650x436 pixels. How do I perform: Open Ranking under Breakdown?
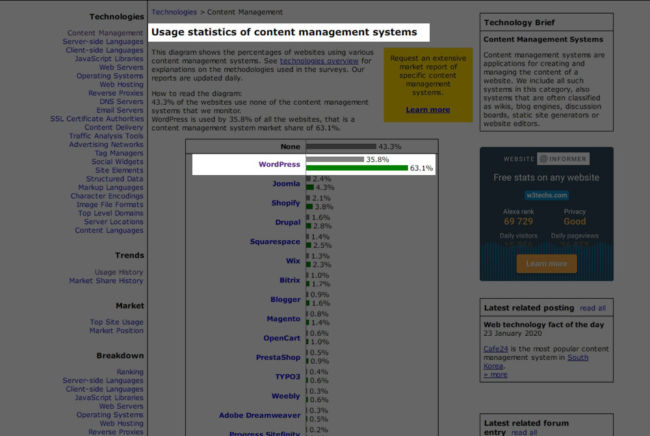[x=130, y=372]
